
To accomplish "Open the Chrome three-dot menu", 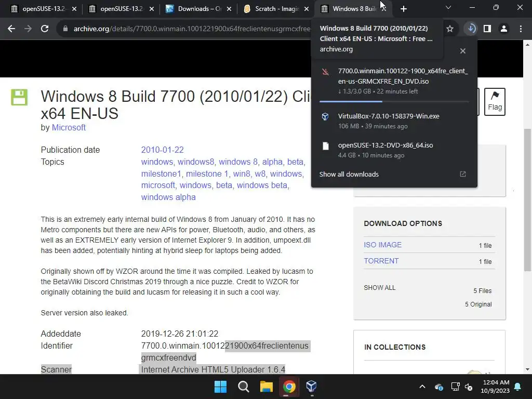I will 521,29.
